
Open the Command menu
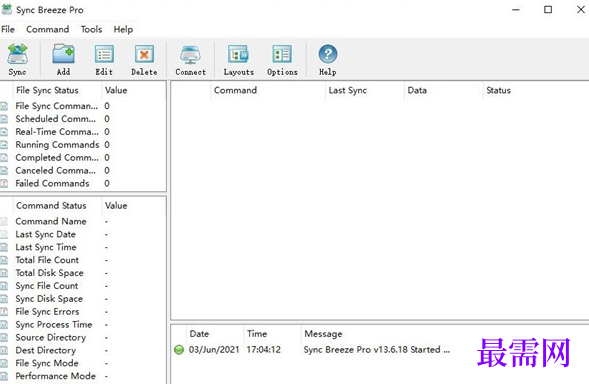(48, 29)
